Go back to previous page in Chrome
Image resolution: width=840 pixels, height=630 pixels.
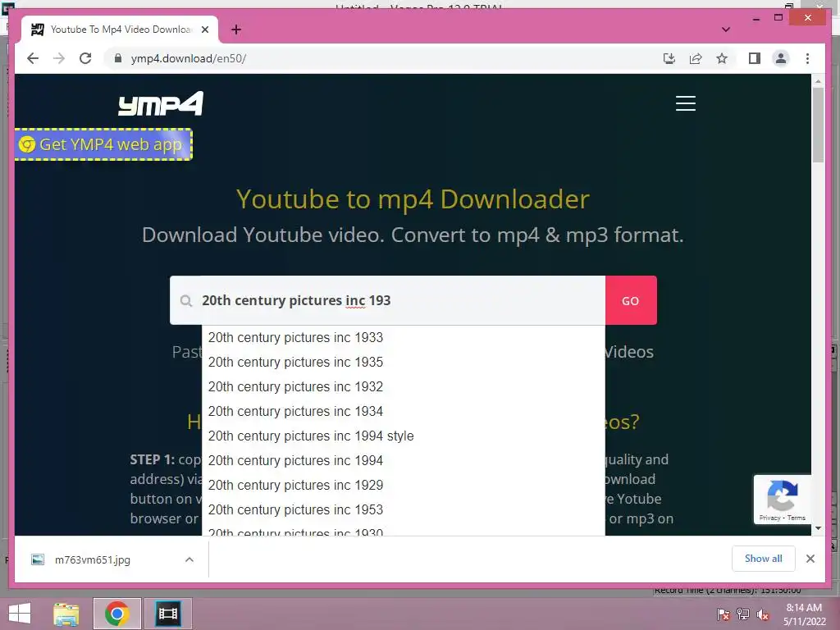(33, 58)
